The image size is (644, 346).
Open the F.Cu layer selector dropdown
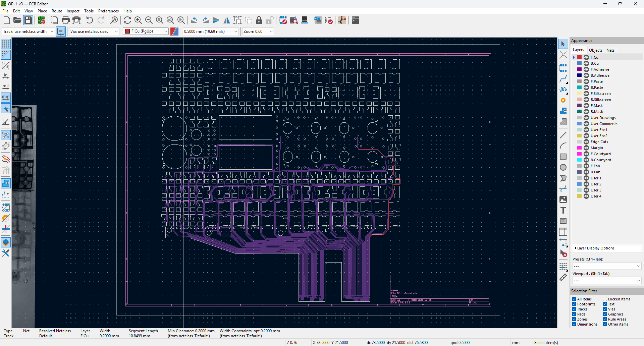(146, 31)
